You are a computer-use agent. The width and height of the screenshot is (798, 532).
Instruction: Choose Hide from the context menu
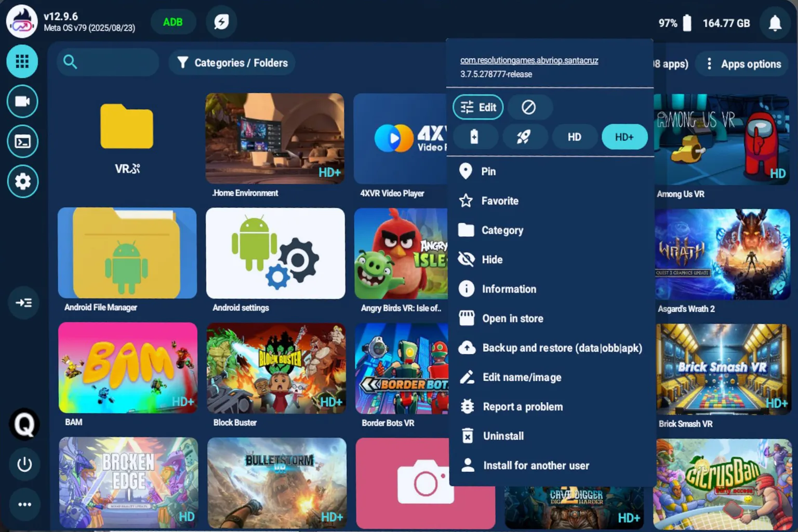tap(551, 259)
